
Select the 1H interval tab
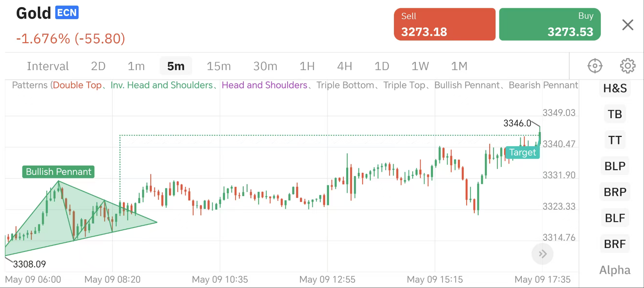coord(307,66)
